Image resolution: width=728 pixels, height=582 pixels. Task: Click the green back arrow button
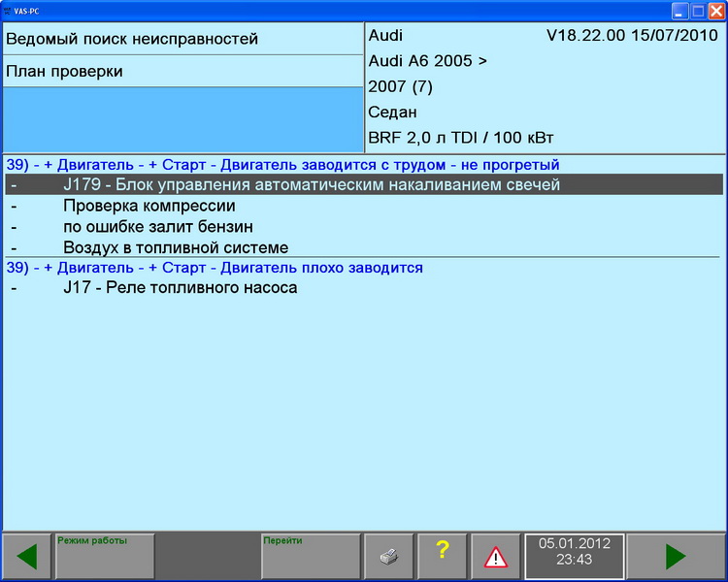27,556
